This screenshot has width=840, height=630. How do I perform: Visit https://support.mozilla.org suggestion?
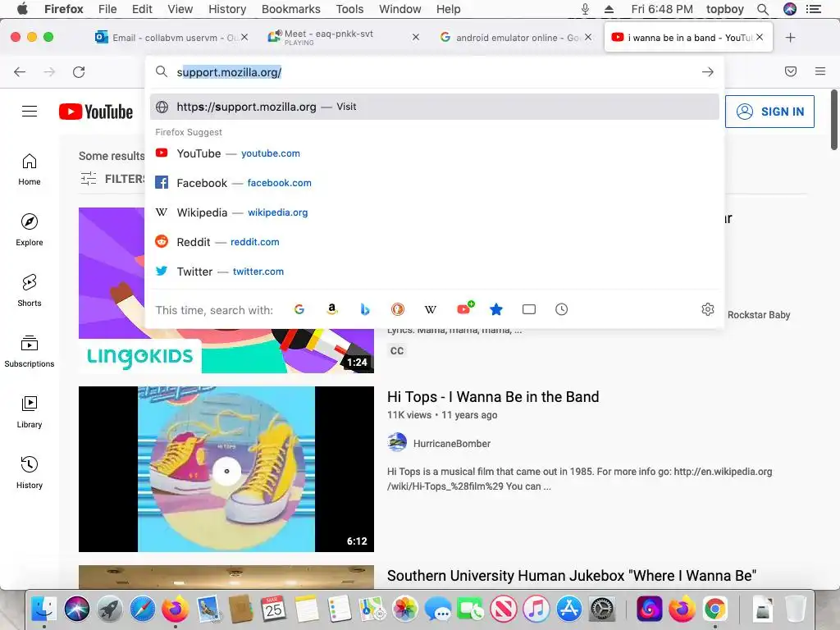tap(435, 107)
